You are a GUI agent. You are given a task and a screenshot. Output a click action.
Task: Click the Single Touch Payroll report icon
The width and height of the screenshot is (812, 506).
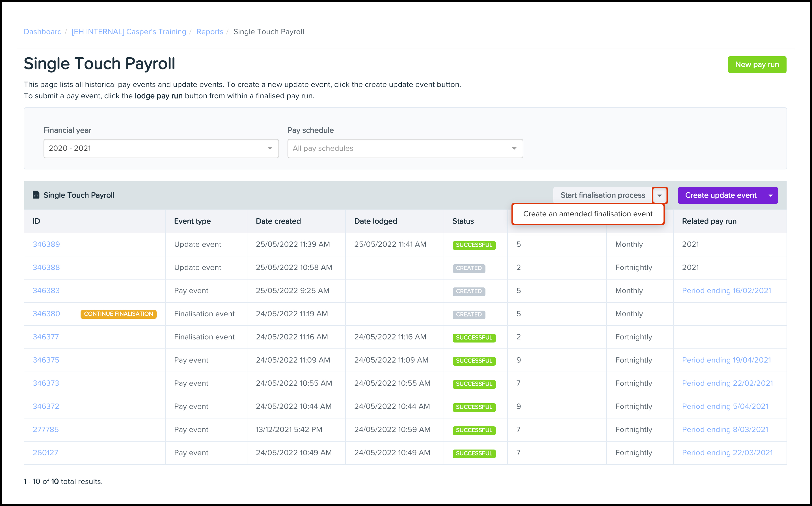(36, 195)
